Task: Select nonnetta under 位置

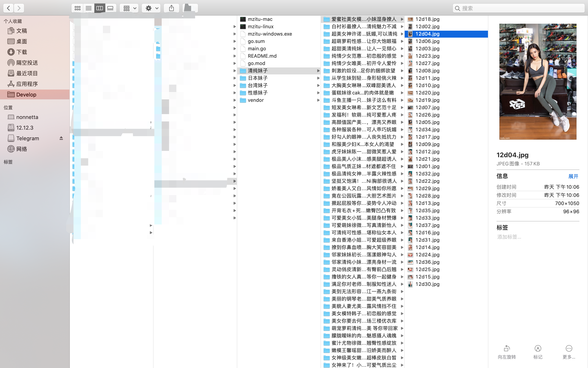Action: [x=35, y=117]
